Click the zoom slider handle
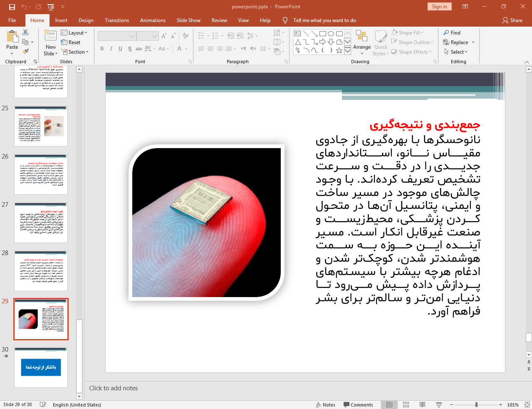The image size is (532, 409). coord(476,404)
